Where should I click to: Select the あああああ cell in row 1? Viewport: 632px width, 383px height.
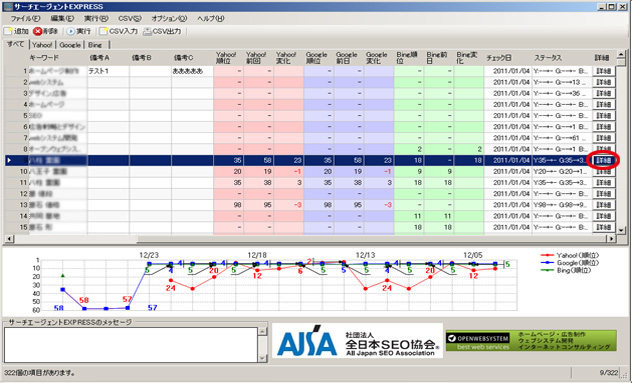pyautogui.click(x=192, y=71)
